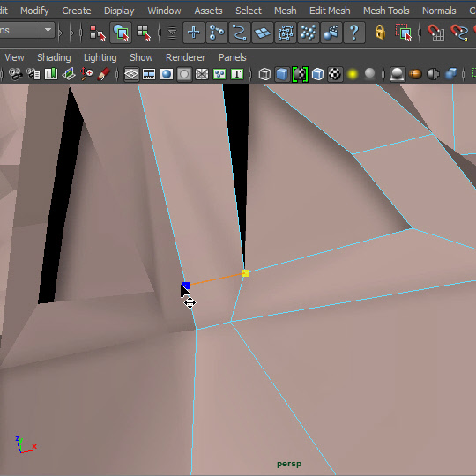Toggle ambient occlusion white sphere icon
Screen dimensions: 476x476
click(397, 74)
